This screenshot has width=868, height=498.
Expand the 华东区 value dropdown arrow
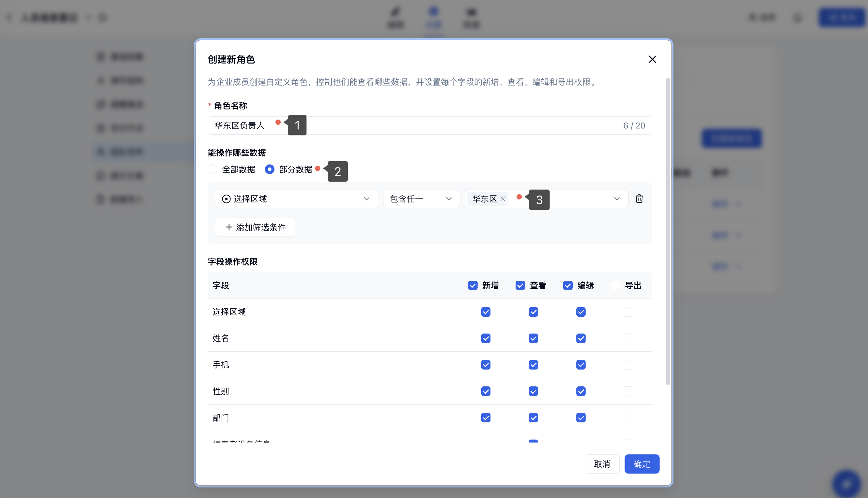617,199
